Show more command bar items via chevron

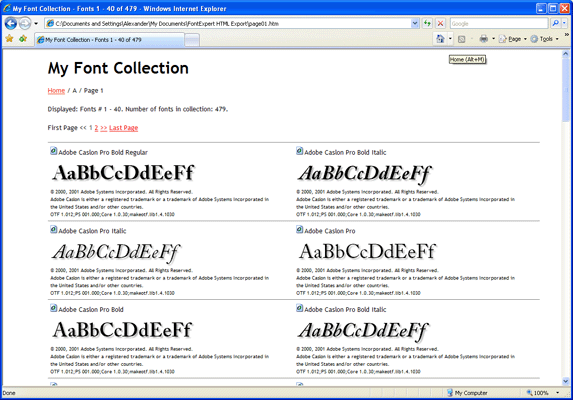(567, 35)
